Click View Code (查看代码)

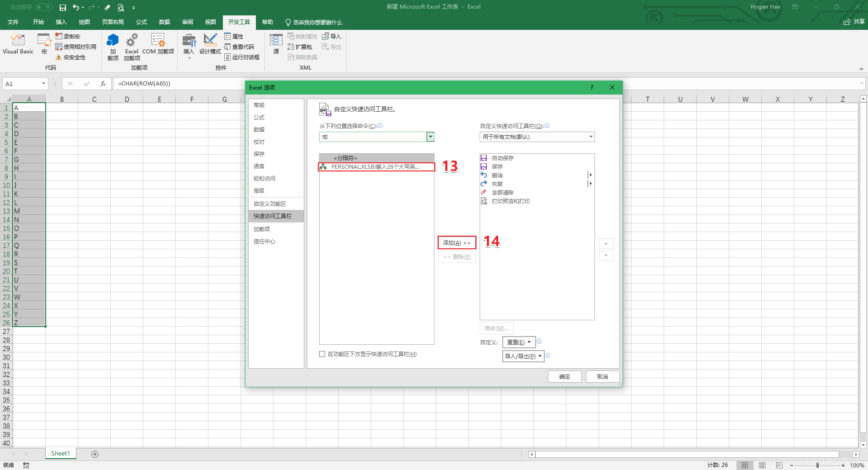click(239, 47)
